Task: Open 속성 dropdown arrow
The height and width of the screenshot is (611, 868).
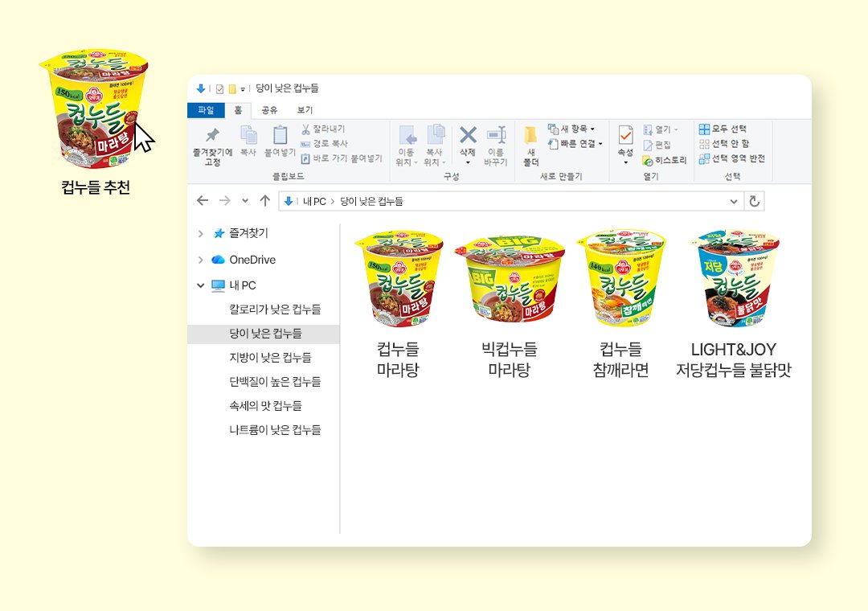Action: [x=625, y=162]
